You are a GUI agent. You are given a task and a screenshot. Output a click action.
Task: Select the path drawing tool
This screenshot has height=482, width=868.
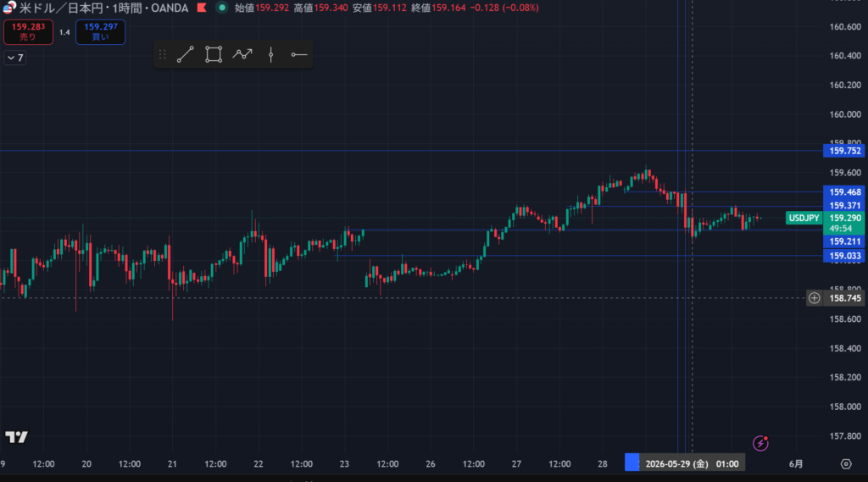coord(242,54)
